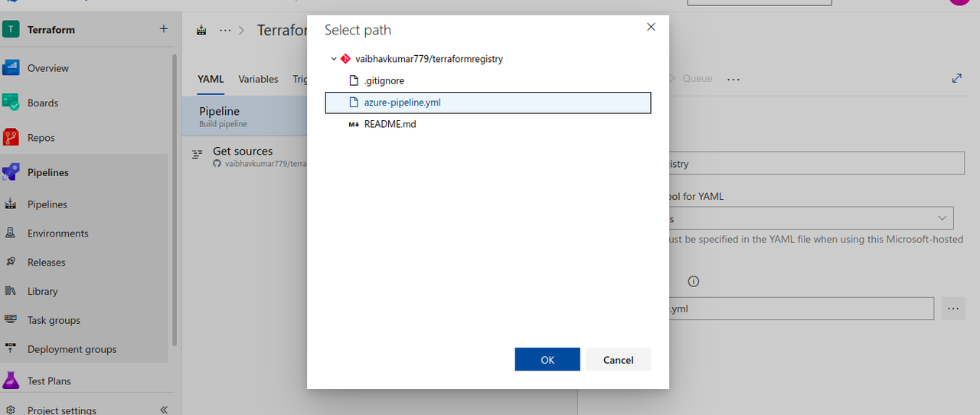Click the YAML file path info icon

[694, 281]
